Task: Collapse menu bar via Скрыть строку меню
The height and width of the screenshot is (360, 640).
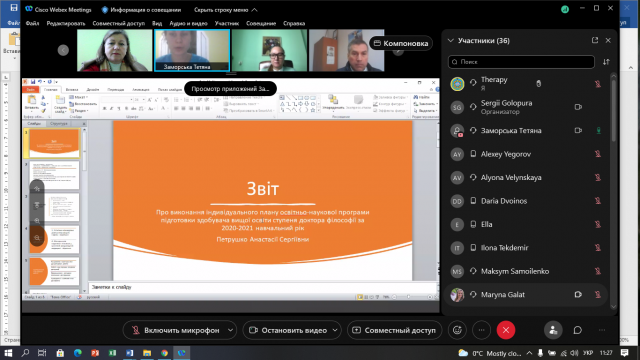Action: [x=226, y=9]
